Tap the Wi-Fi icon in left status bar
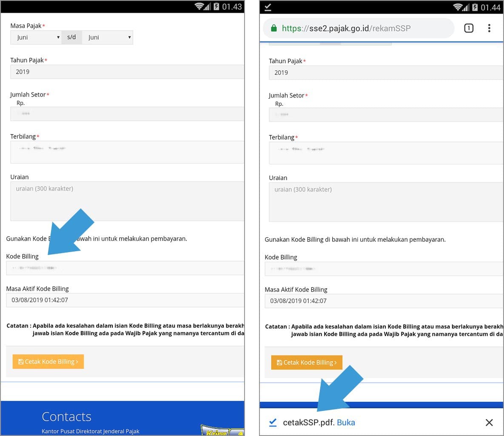Image resolution: width=504 pixels, height=436 pixels. click(x=199, y=6)
